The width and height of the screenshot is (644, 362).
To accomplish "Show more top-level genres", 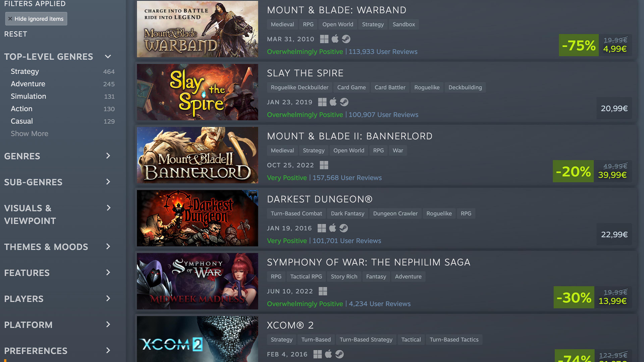I will click(x=30, y=134).
